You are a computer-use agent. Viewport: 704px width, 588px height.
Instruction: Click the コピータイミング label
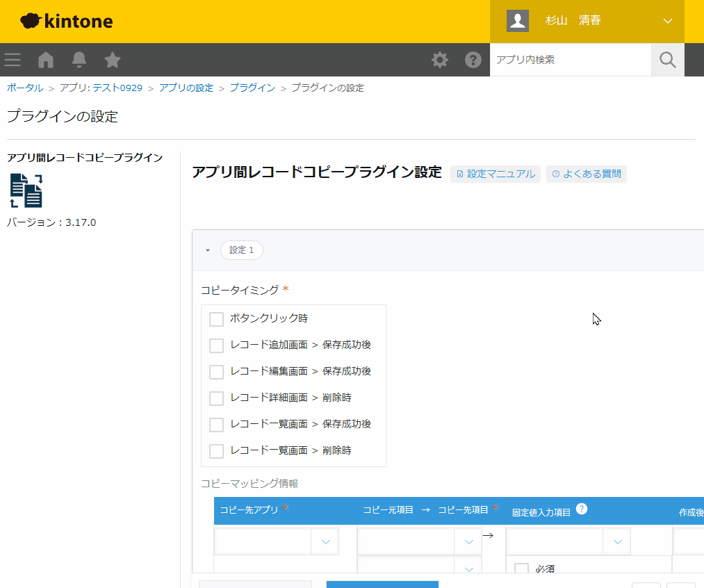click(x=240, y=291)
